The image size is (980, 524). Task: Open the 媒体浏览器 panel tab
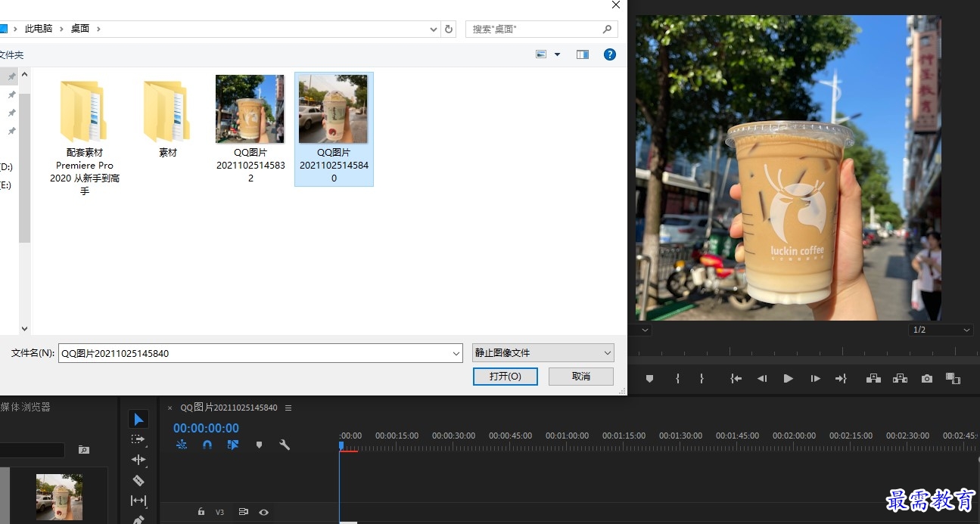(25, 407)
